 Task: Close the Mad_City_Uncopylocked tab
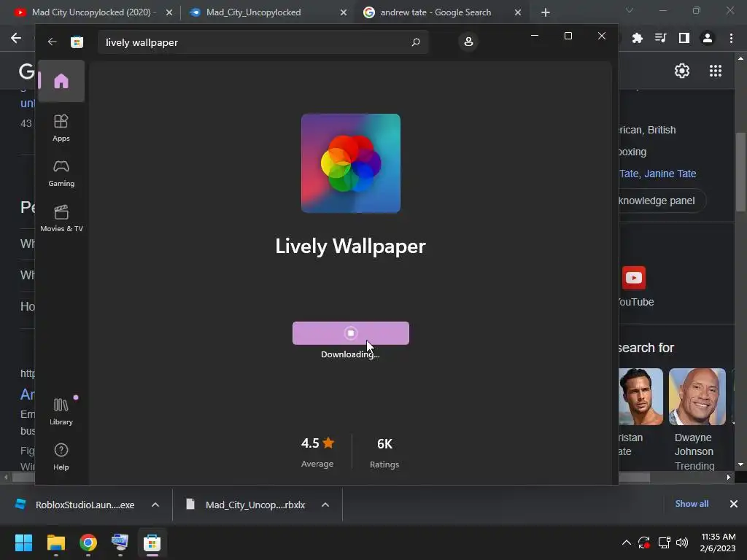click(343, 13)
